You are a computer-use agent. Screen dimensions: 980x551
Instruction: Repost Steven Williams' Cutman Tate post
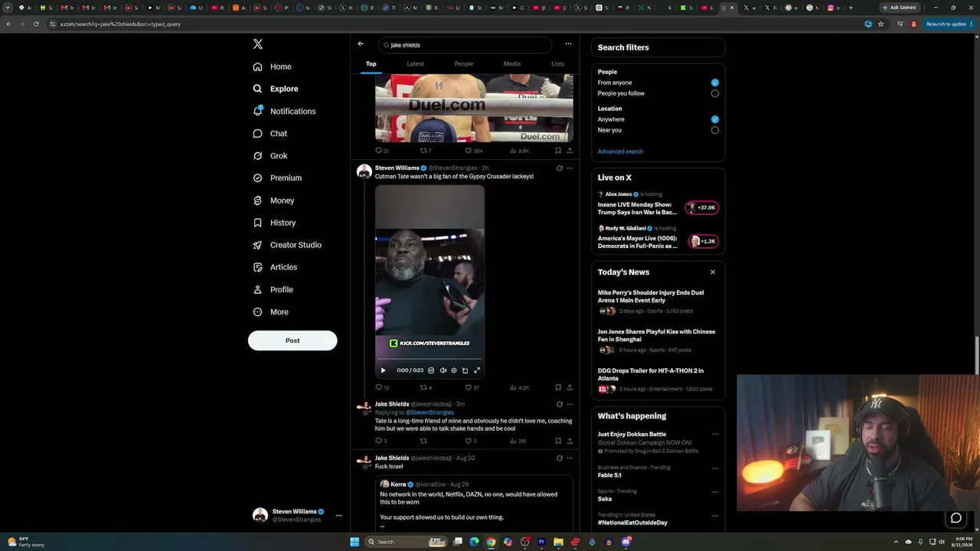[x=426, y=387]
